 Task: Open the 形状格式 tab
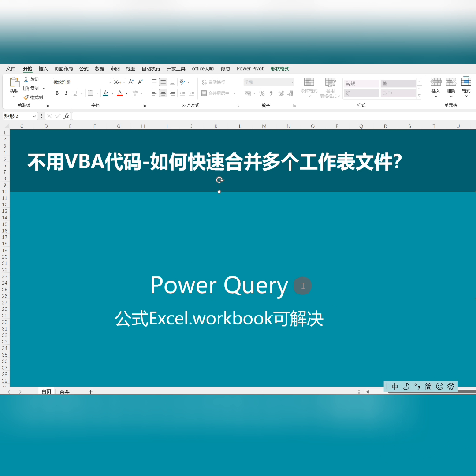280,69
